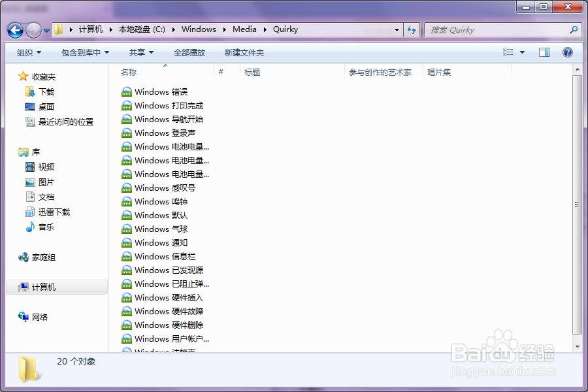Click Media in the address path
Viewport: 588px width, 392px height.
point(244,29)
